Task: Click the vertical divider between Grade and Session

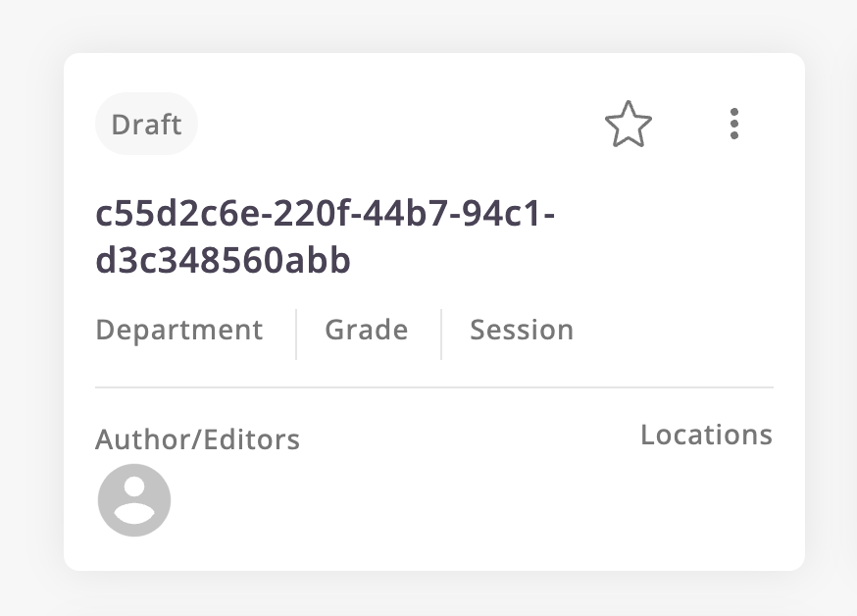Action: click(441, 334)
